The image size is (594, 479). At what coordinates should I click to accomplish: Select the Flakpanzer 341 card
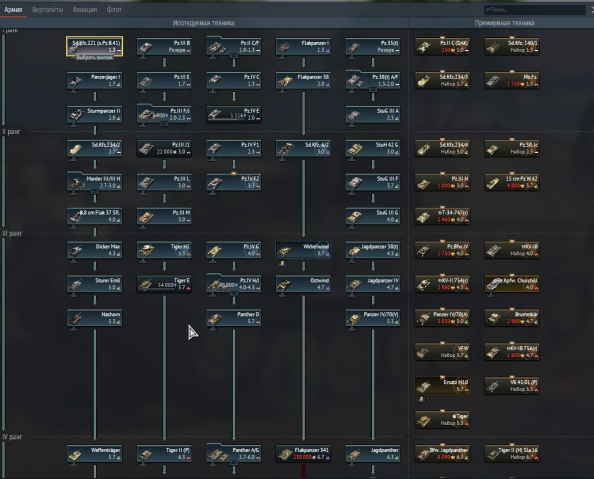[303, 454]
